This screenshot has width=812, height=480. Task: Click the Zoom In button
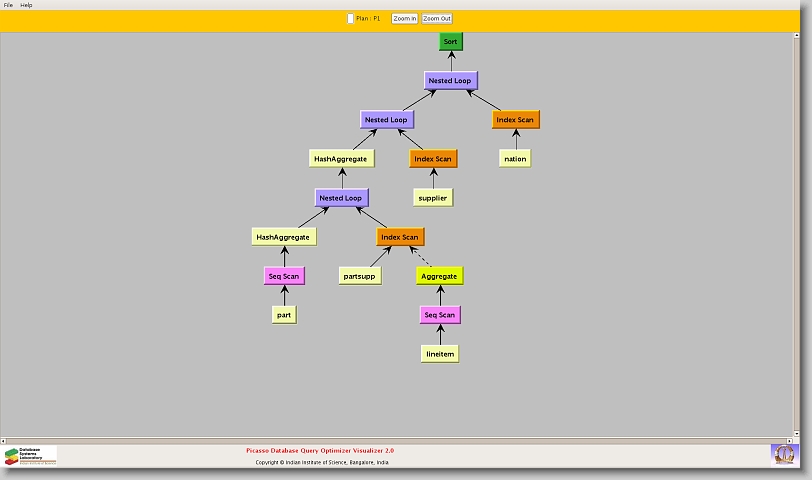[x=404, y=18]
